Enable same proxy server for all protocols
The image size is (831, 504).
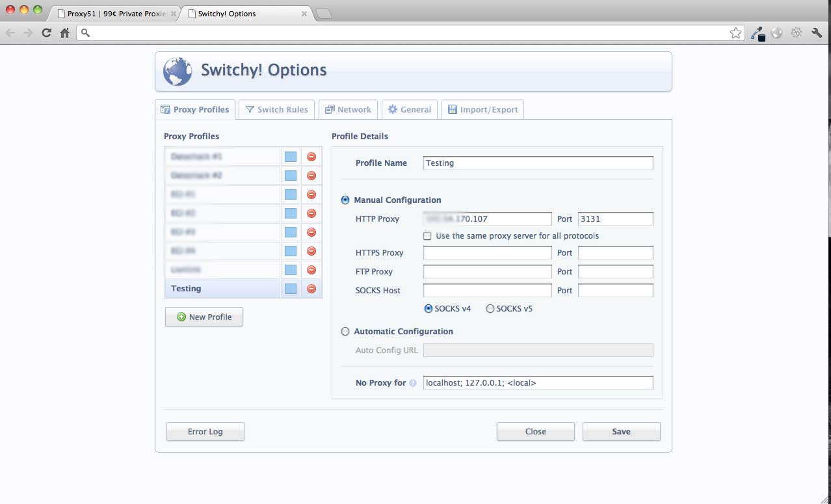tap(427, 236)
